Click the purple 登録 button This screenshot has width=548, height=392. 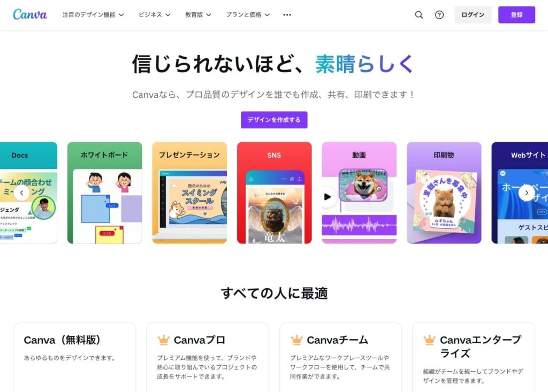pyautogui.click(x=516, y=14)
